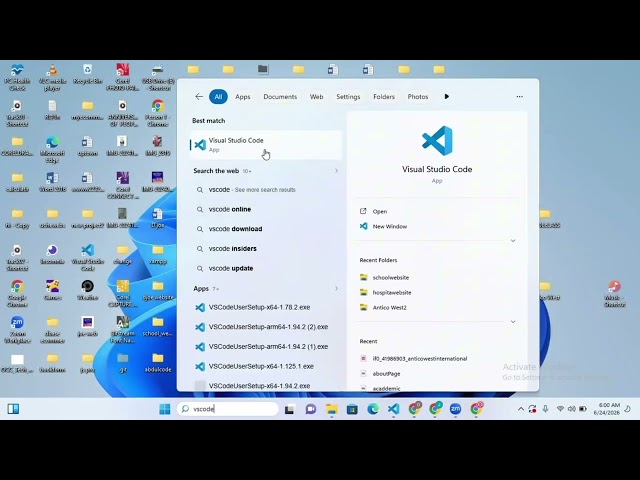Open Visual Studio Code best match result

pos(266,144)
